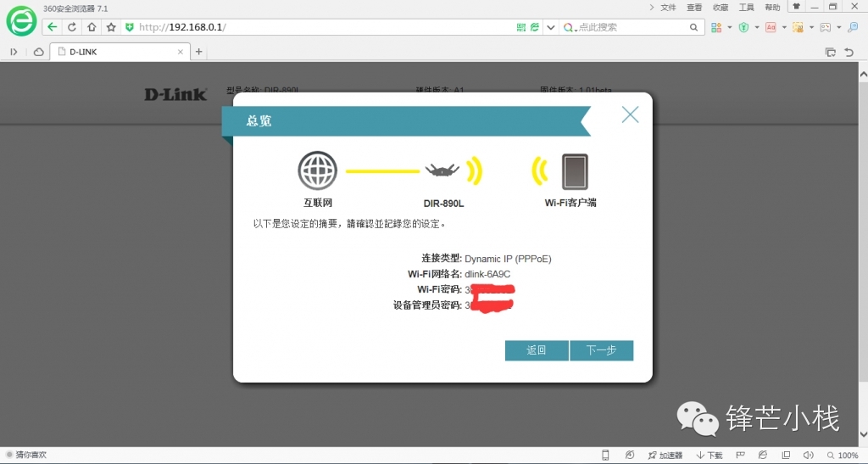
Task: Open the colorful extensions grid icon
Action: tap(716, 27)
